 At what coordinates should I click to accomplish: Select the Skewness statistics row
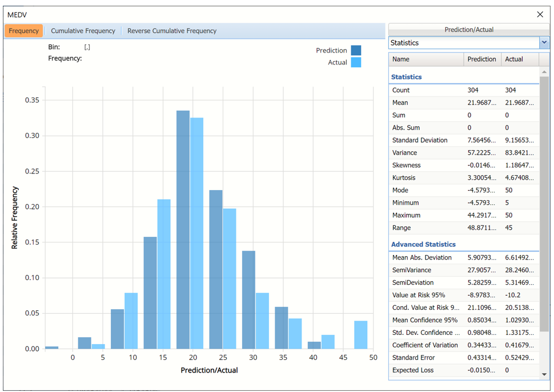pos(463,165)
